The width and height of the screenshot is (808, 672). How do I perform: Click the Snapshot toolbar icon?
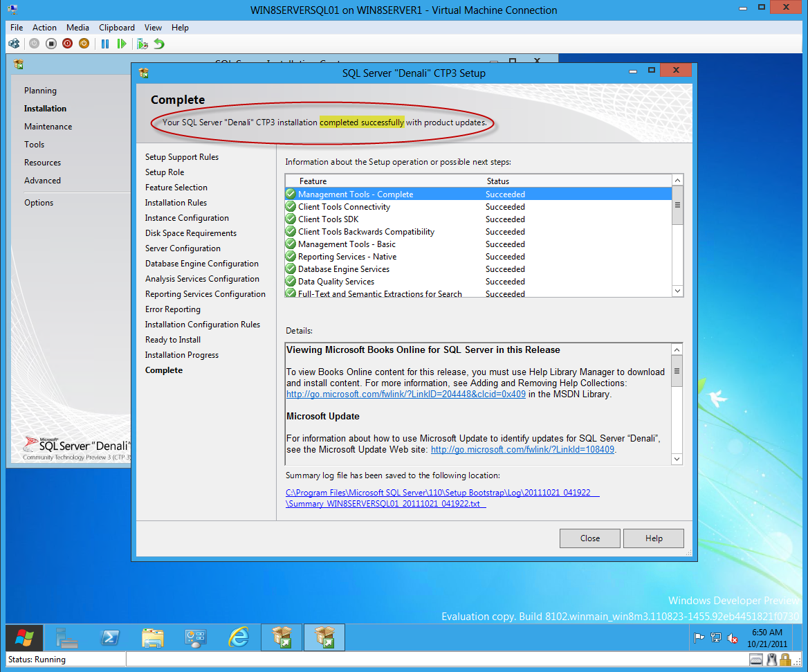point(143,44)
